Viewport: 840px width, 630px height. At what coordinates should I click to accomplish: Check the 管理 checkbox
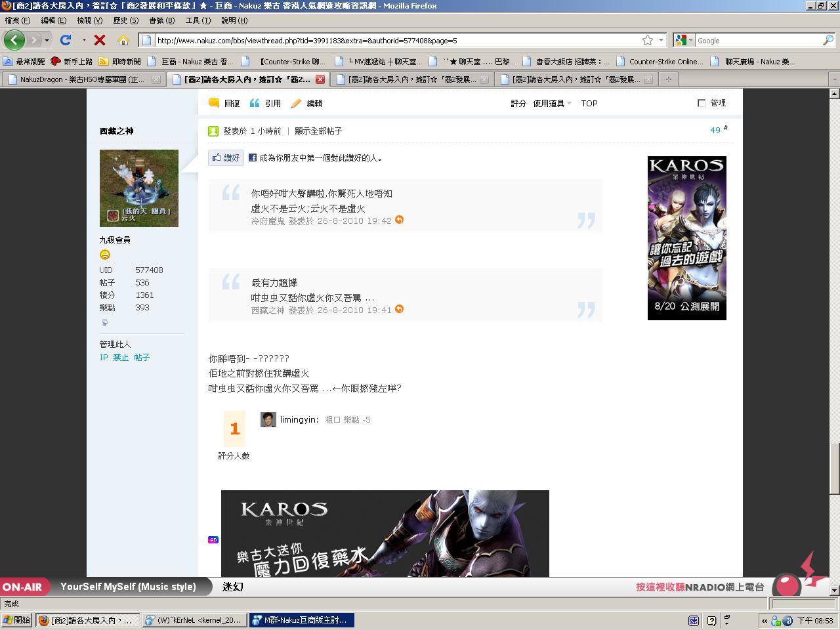(x=702, y=103)
